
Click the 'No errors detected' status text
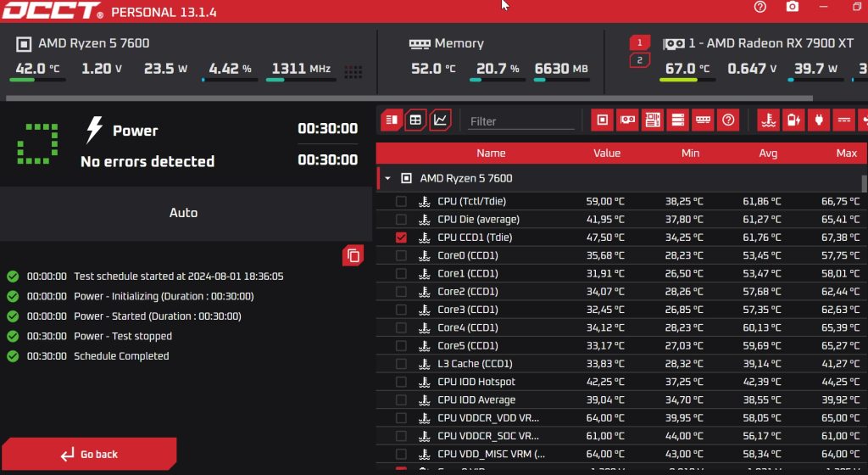(147, 162)
